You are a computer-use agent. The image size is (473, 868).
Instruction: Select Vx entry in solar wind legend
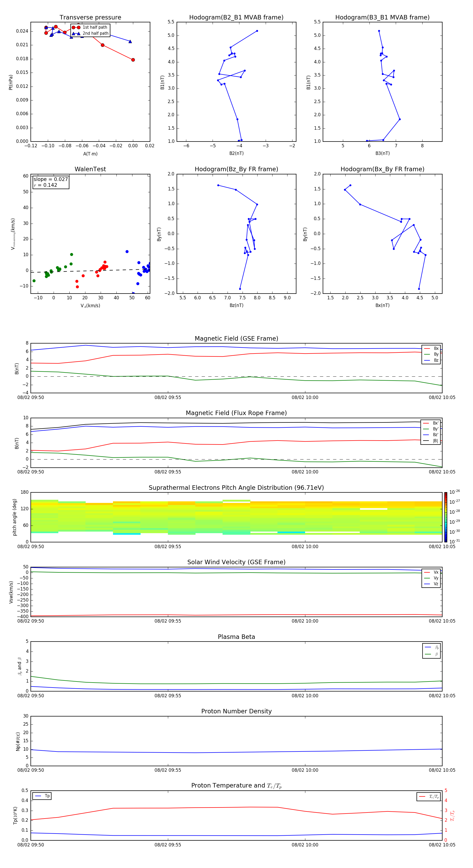click(x=431, y=572)
